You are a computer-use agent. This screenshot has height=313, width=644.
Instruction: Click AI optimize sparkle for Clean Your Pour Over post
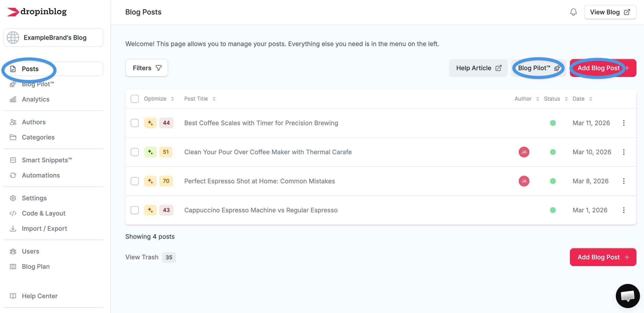pos(150,152)
